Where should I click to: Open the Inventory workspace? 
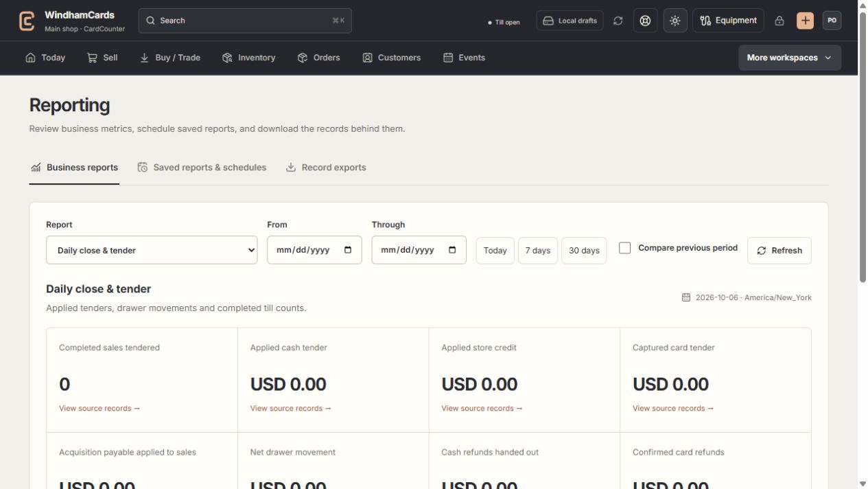[x=249, y=58]
